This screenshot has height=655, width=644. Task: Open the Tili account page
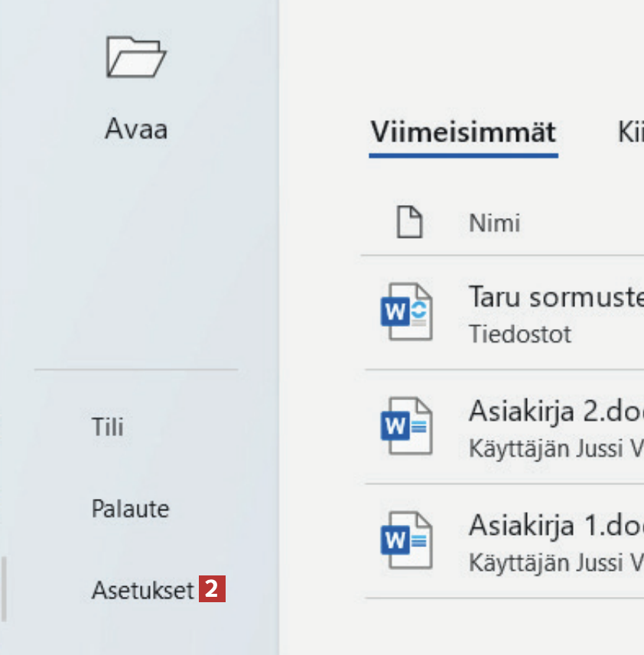108,426
